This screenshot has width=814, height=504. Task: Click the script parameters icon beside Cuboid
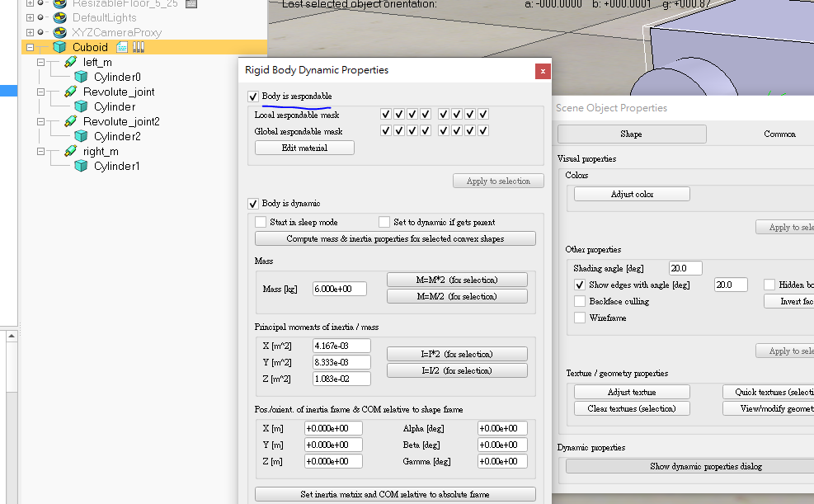pyautogui.click(x=139, y=47)
